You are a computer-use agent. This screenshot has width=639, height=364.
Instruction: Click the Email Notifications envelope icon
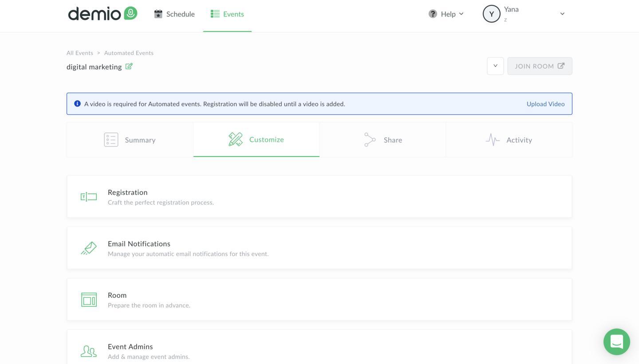(89, 248)
